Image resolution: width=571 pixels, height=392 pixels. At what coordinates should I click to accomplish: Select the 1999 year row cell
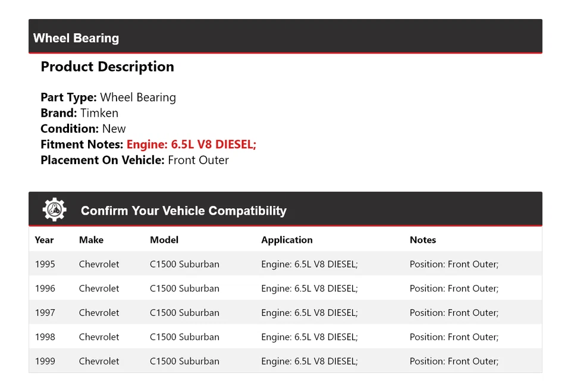[x=45, y=362]
